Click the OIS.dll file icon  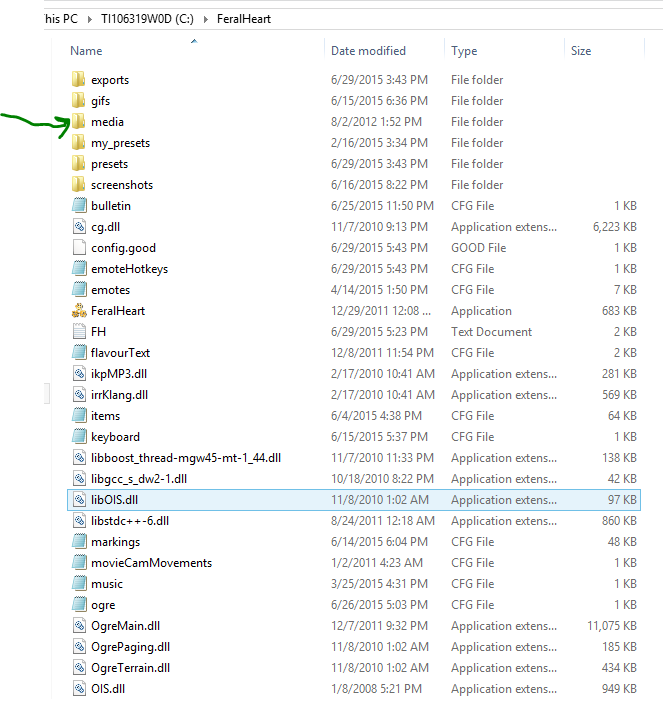point(79,689)
